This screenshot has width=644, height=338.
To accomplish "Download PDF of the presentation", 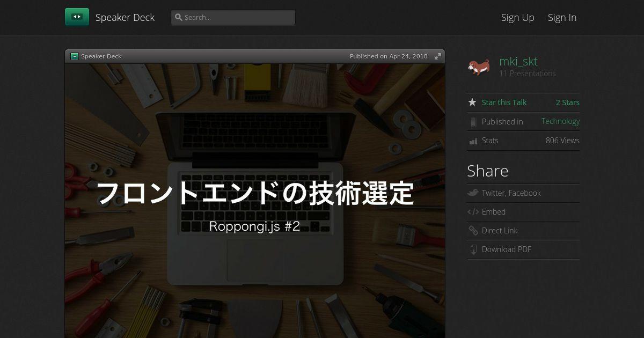I will (507, 249).
